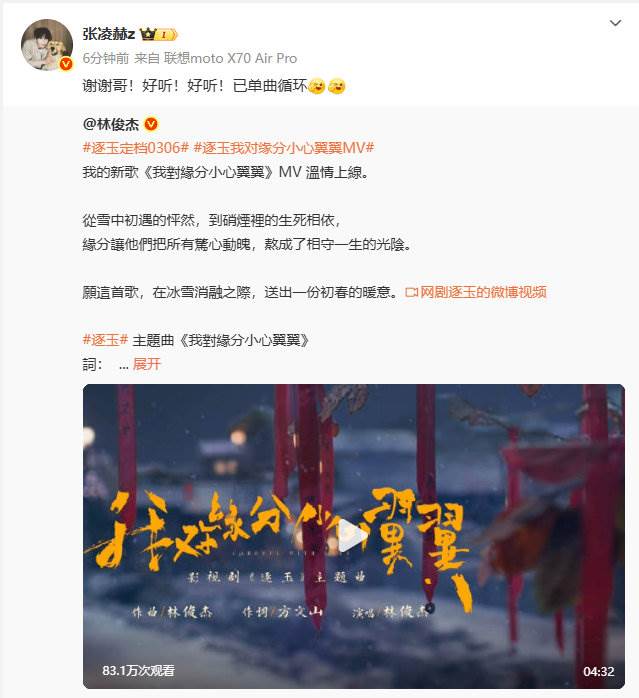This screenshot has height=698, width=639.
Task: Open 张凌赫z username link
Action: tap(109, 34)
